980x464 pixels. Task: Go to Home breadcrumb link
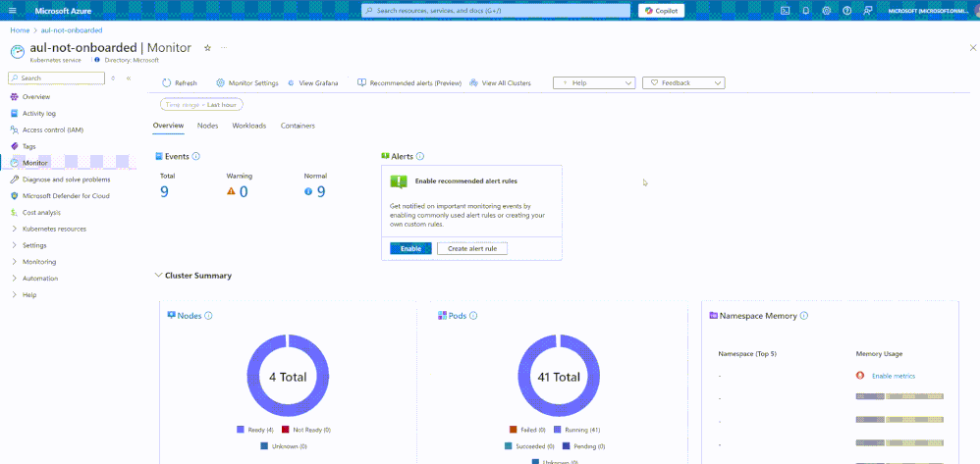click(x=20, y=30)
